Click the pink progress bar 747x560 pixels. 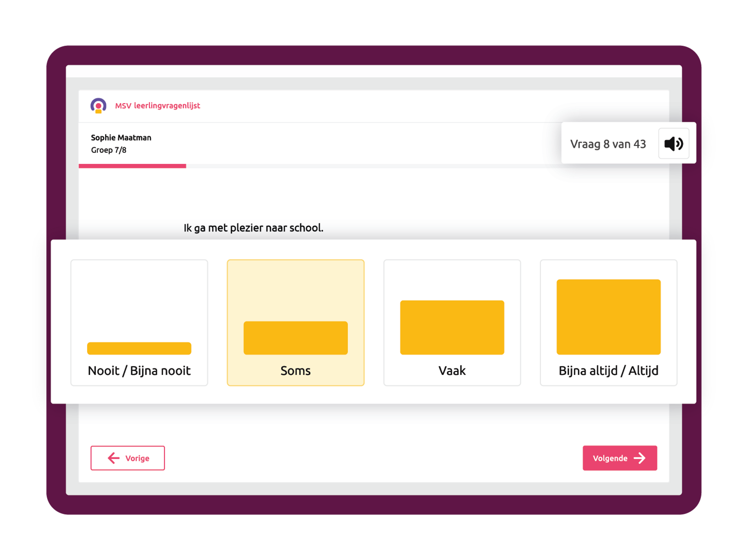[x=132, y=166]
